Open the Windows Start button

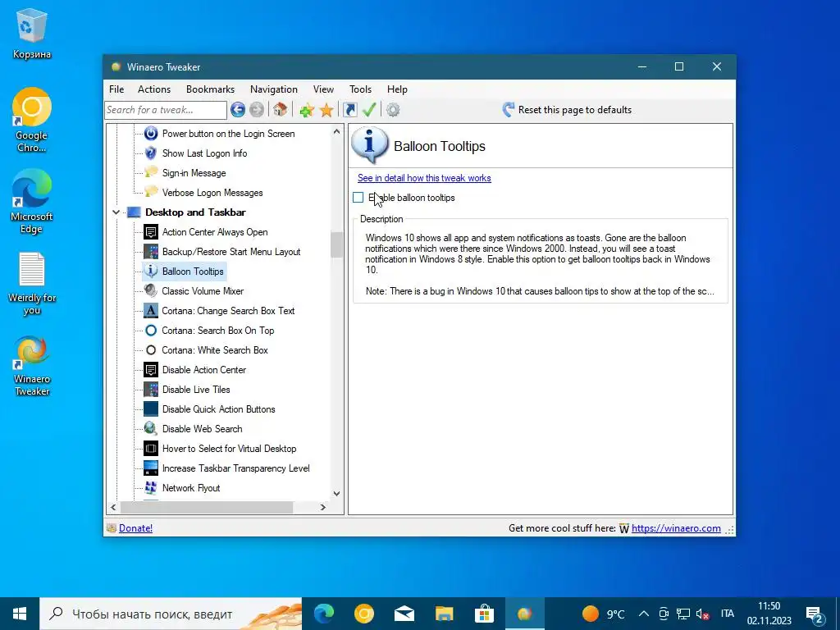point(20,614)
